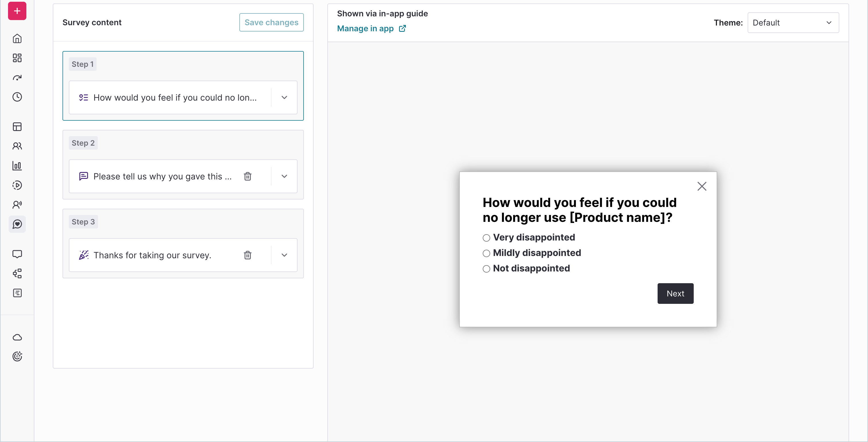Open the document list icon
This screenshot has height=442, width=868.
[17, 293]
